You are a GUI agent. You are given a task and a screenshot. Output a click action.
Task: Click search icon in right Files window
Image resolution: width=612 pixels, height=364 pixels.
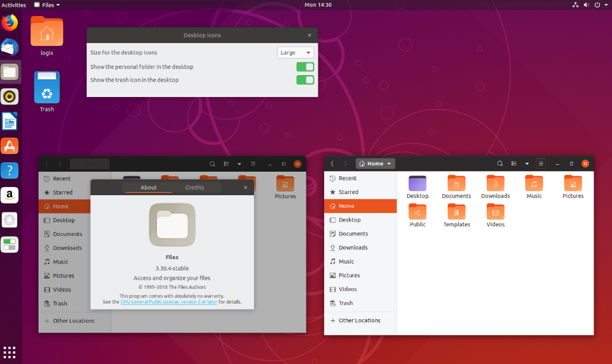tap(499, 164)
